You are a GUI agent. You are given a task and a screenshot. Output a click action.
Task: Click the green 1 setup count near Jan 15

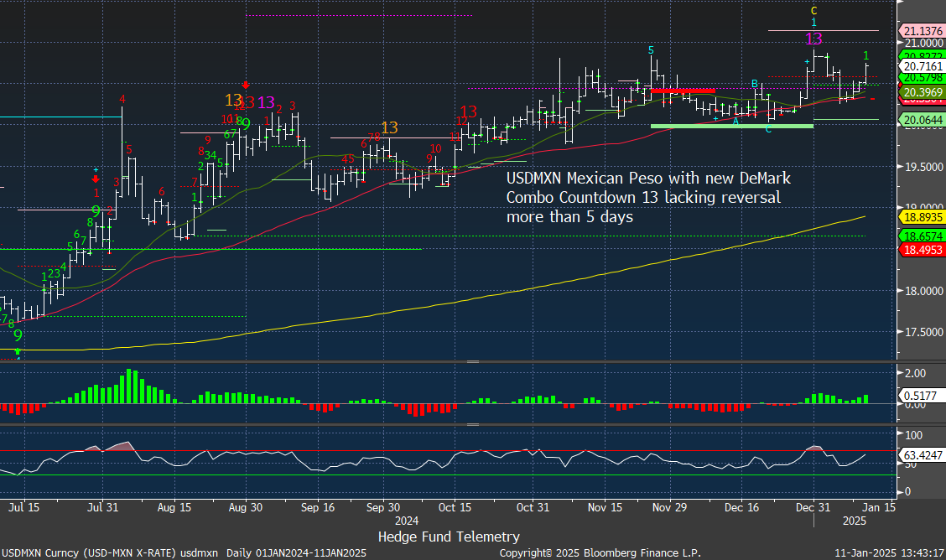(866, 55)
